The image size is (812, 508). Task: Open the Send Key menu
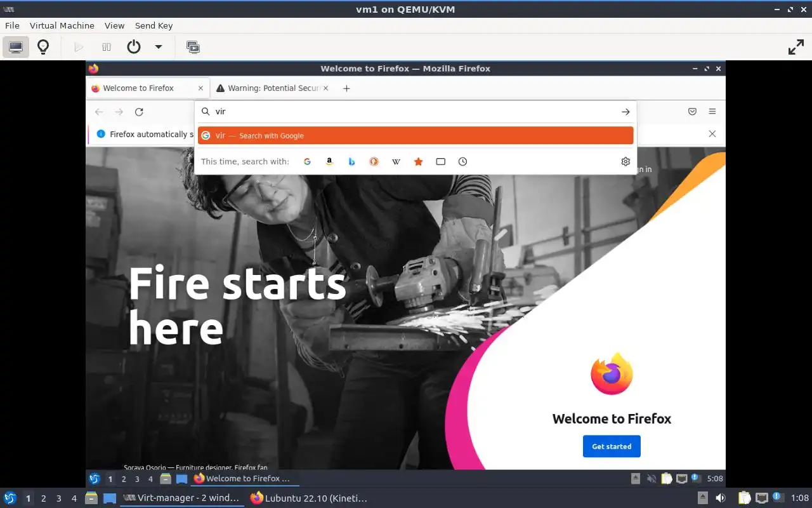tap(154, 25)
